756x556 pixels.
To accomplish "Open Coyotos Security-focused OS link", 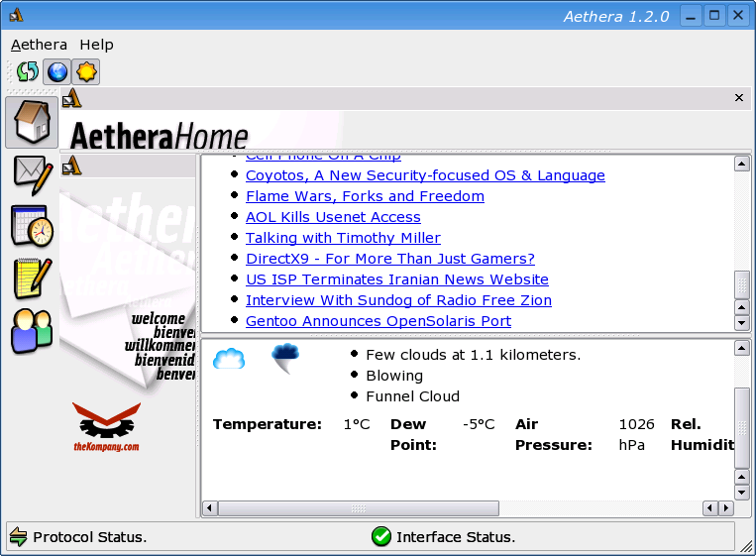I will click(425, 175).
